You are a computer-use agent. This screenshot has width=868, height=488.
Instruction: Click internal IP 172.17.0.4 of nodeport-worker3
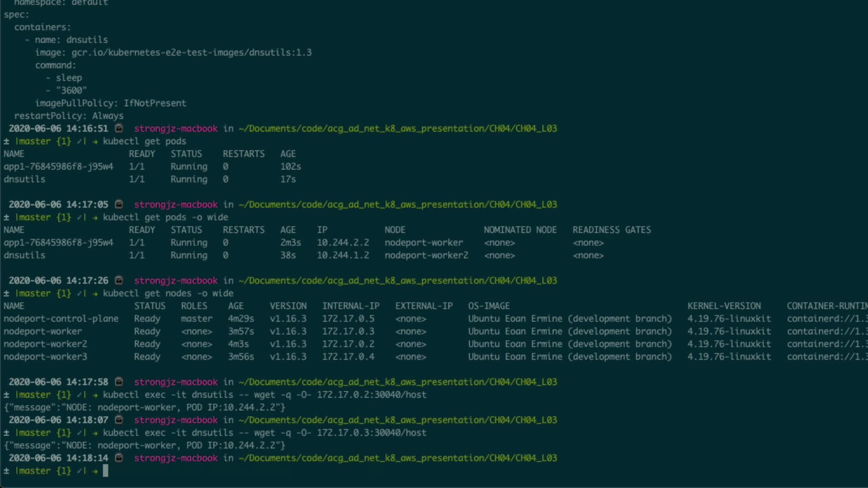tap(348, 357)
